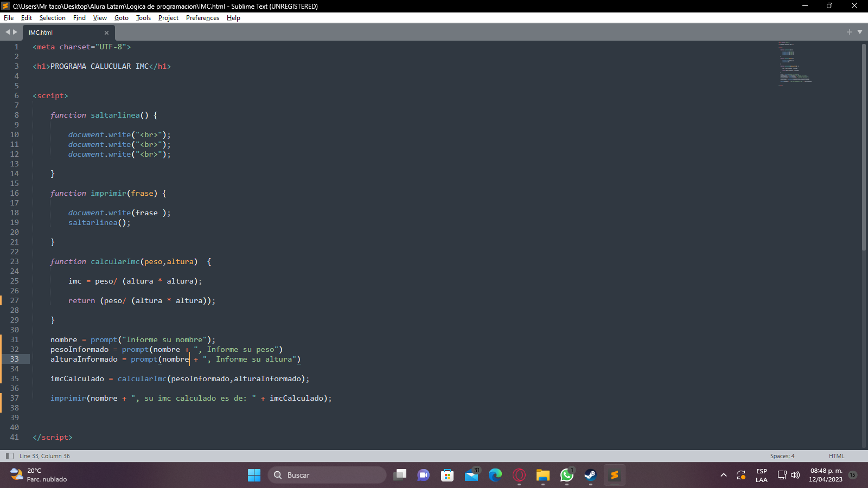The image size is (868, 488).
Task: Click line number 27 in gutter
Action: click(14, 300)
